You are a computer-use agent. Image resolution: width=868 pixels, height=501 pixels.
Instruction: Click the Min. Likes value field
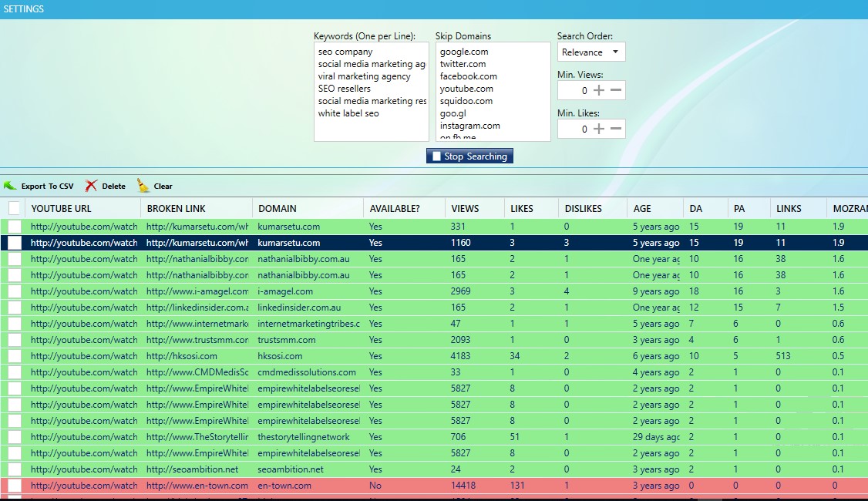[x=574, y=129]
